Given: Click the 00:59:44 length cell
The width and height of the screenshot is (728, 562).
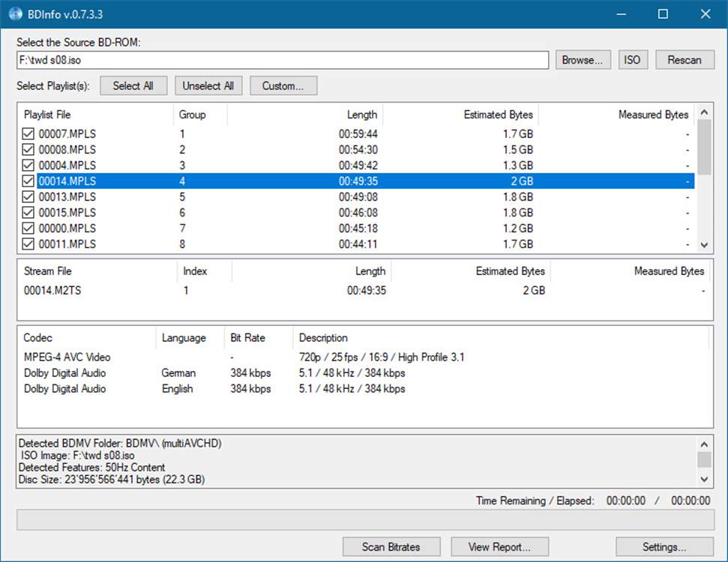Looking at the screenshot, I should (x=358, y=134).
